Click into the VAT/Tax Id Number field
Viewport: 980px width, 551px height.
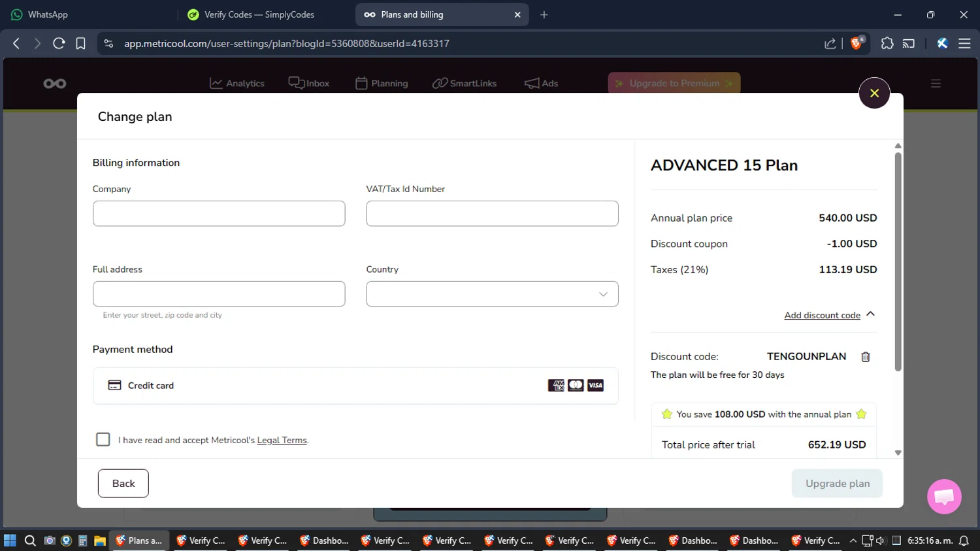[x=492, y=214]
